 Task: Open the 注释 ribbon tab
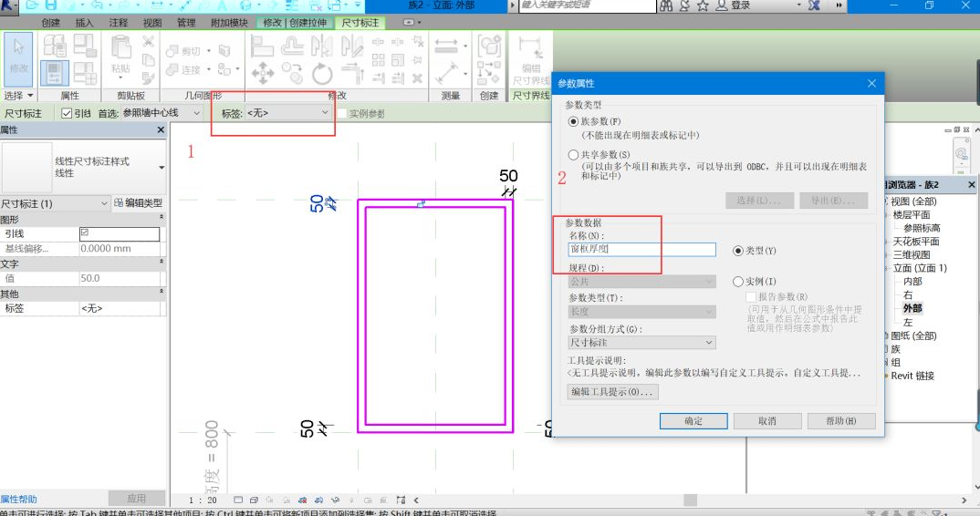(x=118, y=23)
